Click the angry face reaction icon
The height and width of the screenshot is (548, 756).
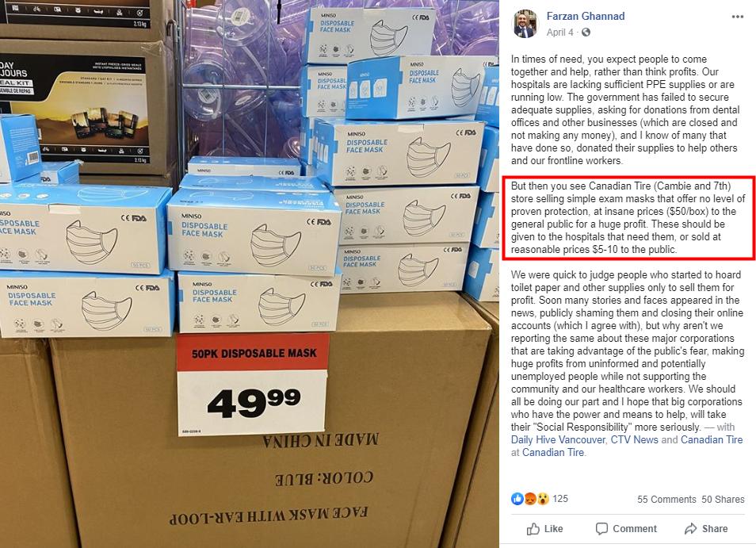click(530, 499)
